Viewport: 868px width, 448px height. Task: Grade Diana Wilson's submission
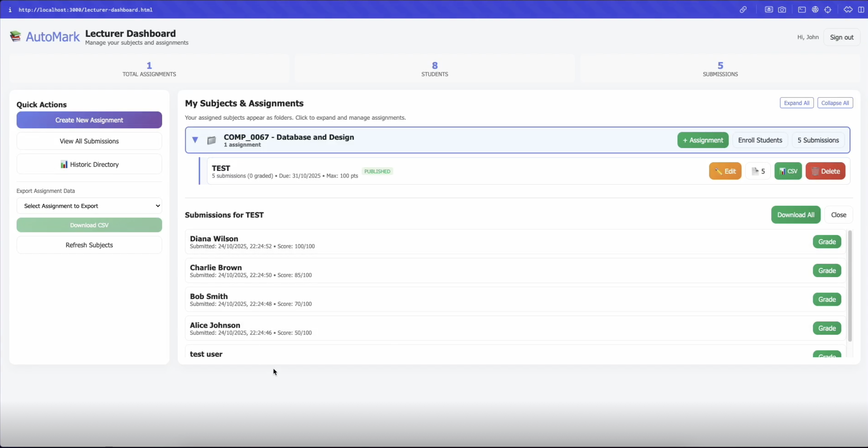826,241
